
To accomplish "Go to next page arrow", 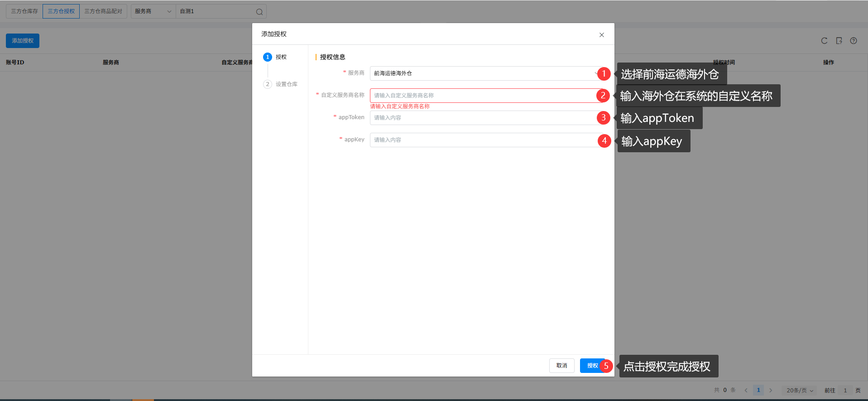I will pos(771,390).
